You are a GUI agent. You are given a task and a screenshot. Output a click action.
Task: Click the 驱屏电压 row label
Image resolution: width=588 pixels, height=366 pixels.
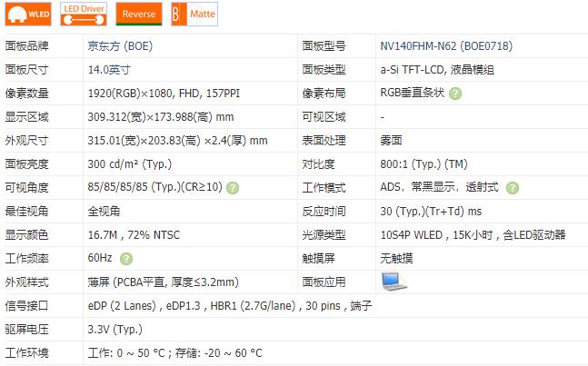click(x=26, y=330)
